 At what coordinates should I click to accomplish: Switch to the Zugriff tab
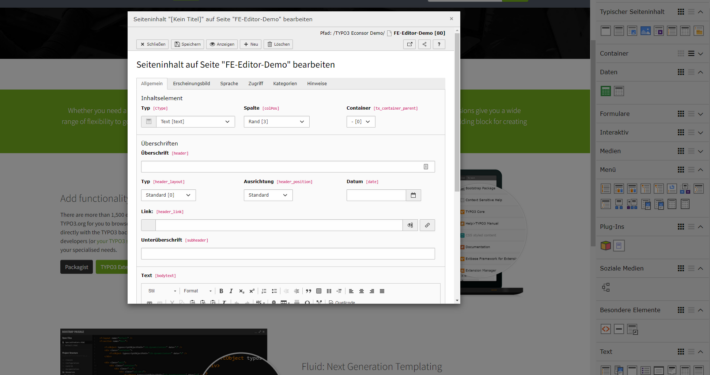point(255,83)
